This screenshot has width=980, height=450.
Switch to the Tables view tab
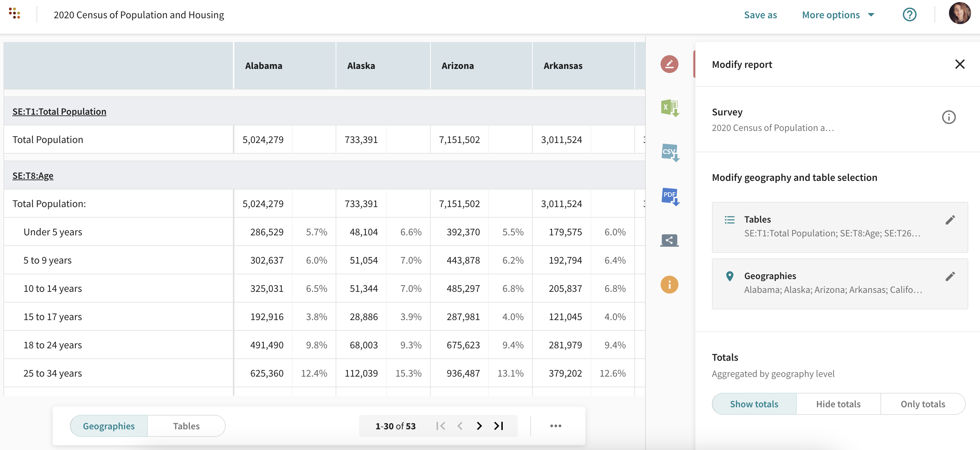186,426
